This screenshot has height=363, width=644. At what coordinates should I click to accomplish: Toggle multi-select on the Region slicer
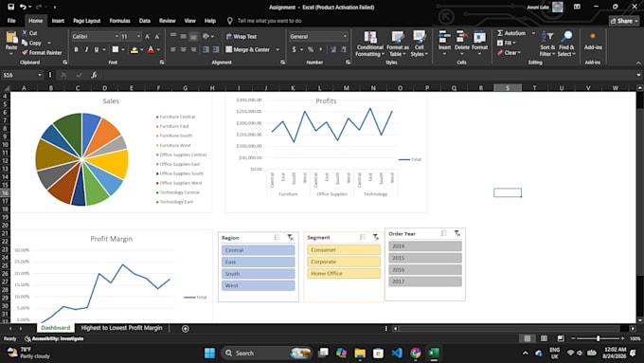(277, 238)
